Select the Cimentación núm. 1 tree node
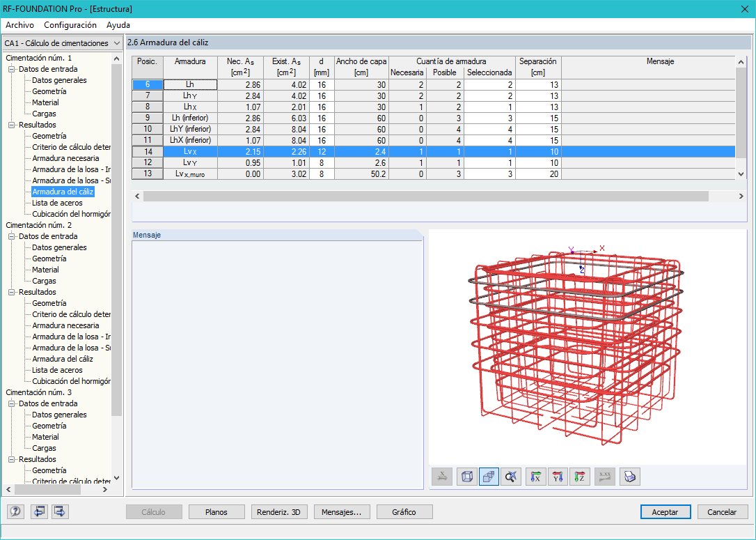The height and width of the screenshot is (540, 756). point(38,58)
